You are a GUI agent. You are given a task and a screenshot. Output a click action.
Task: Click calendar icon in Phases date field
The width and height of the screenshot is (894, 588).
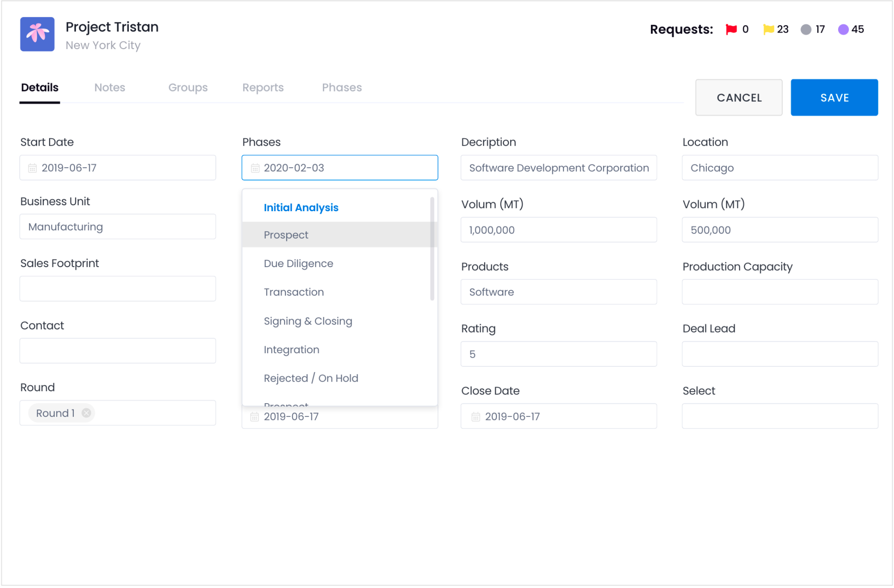coord(255,168)
